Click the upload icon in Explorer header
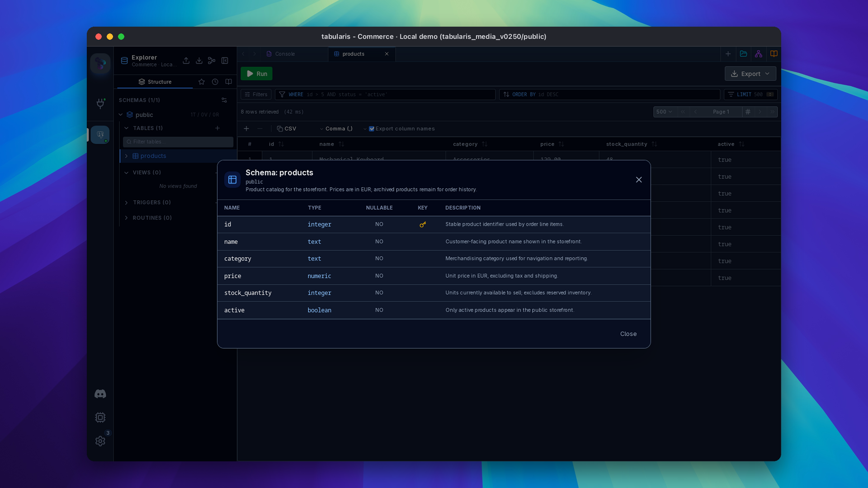Viewport: 868px width, 488px height. [186, 61]
